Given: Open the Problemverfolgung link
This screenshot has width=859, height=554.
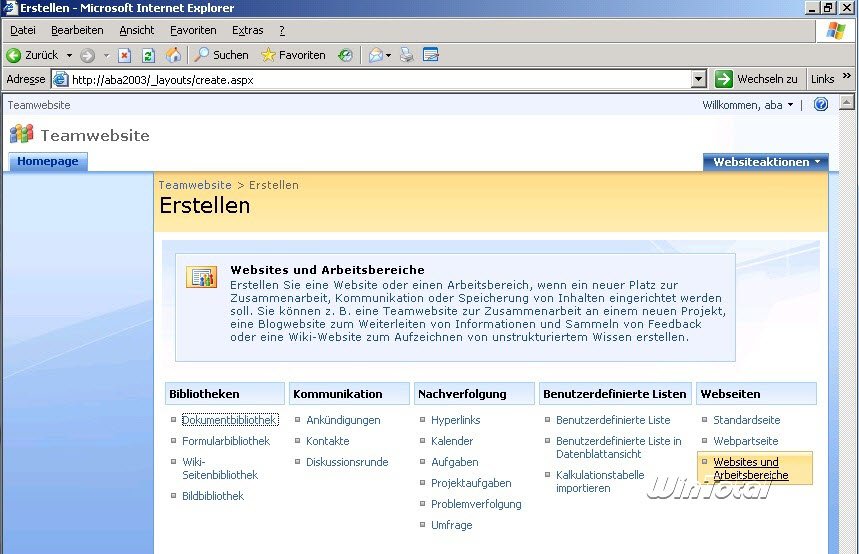Looking at the screenshot, I should [476, 504].
